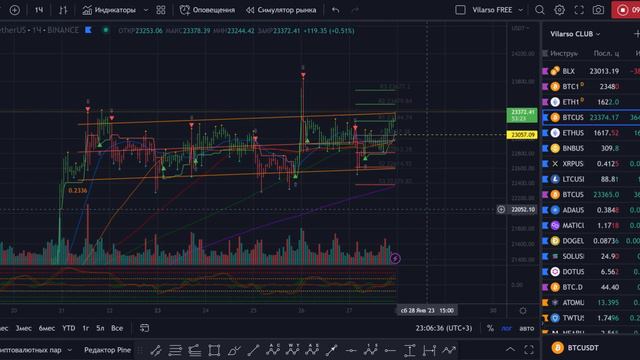Screen dimensions: 640x360
Task: Show Все data range
Action: click(x=117, y=328)
